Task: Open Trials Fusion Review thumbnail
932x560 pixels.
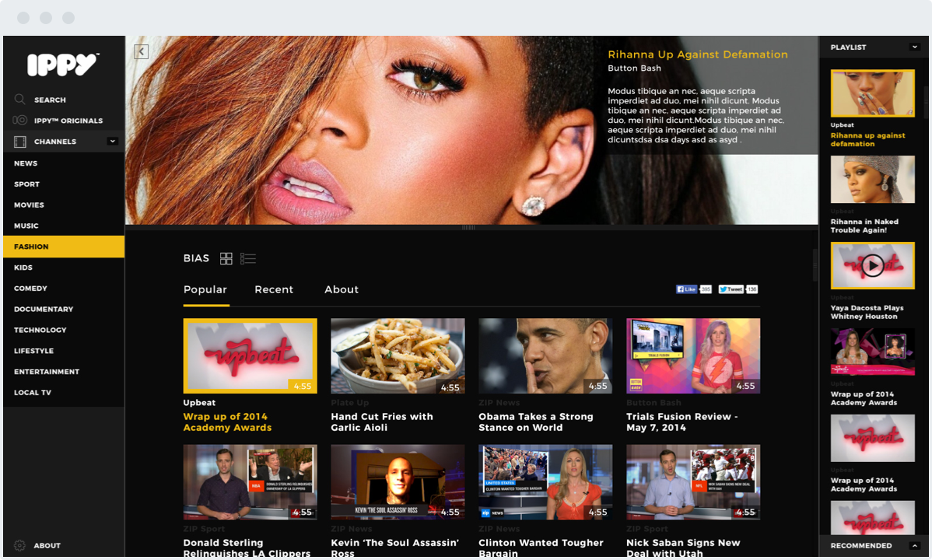Action: click(693, 355)
